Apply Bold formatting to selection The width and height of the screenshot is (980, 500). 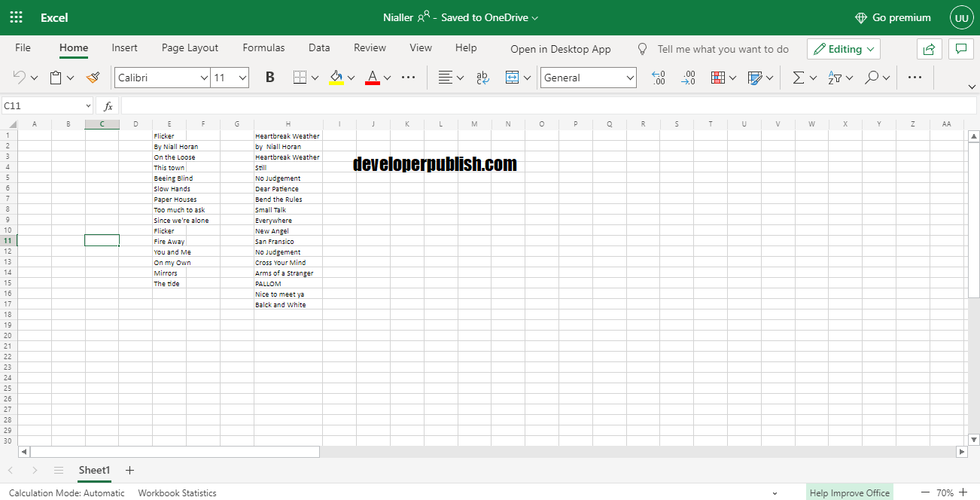[269, 77]
